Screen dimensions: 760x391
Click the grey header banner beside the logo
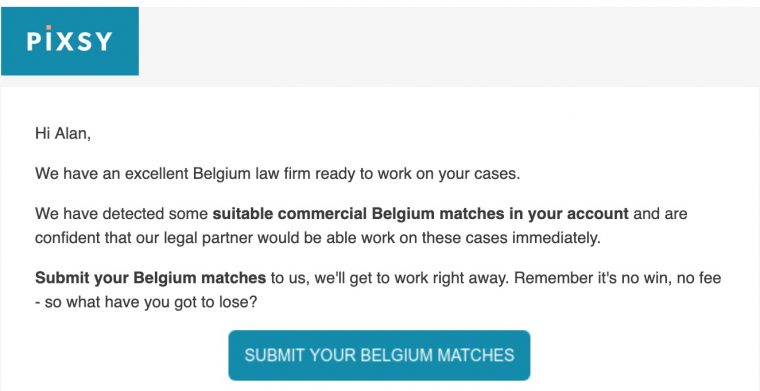click(449, 47)
